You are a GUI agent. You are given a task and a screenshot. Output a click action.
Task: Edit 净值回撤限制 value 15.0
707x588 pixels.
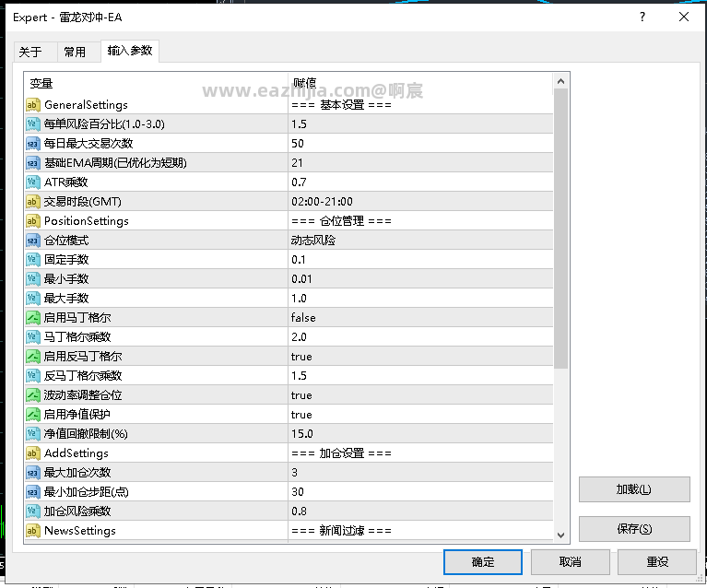(420, 434)
